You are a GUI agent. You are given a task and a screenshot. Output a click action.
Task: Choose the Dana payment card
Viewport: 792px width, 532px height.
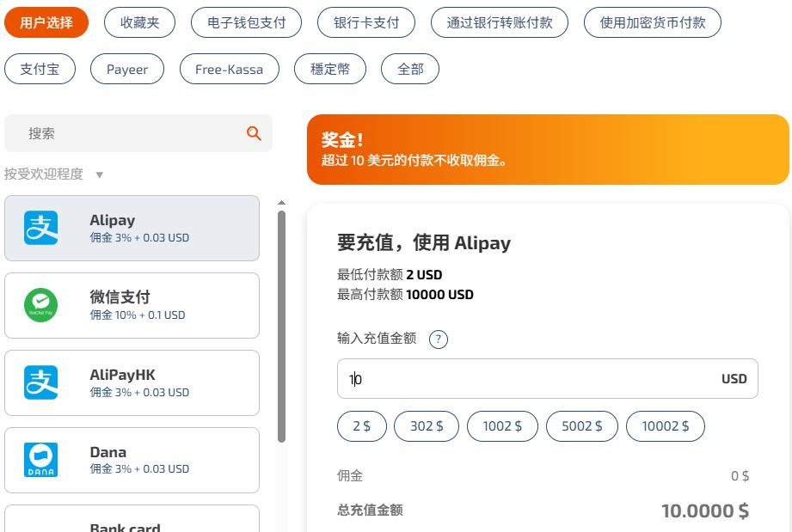[x=132, y=461]
